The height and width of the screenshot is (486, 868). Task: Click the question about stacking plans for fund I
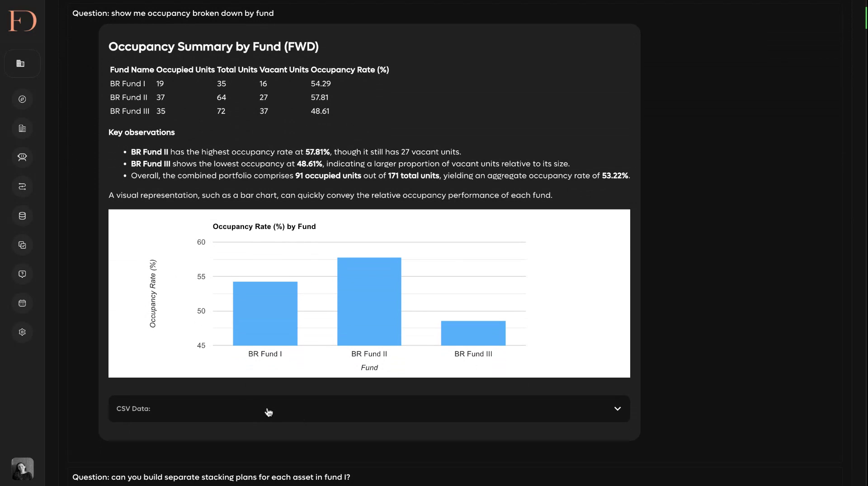(211, 477)
